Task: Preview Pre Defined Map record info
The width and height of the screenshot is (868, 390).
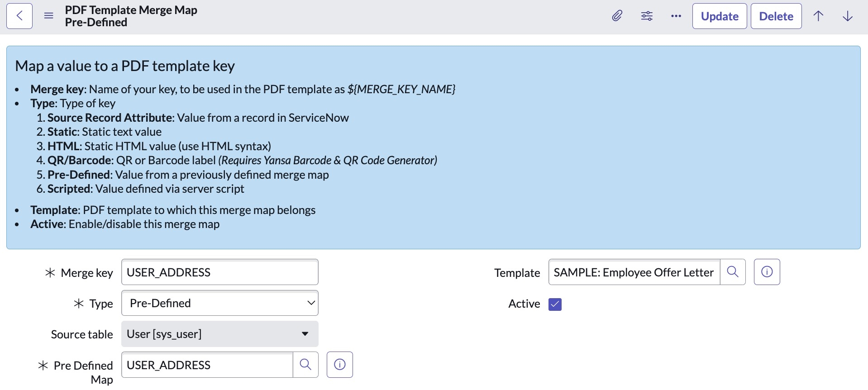Action: tap(339, 365)
